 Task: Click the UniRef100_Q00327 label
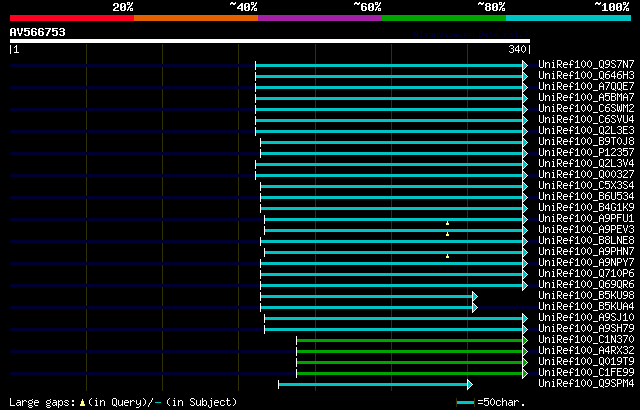pos(586,175)
